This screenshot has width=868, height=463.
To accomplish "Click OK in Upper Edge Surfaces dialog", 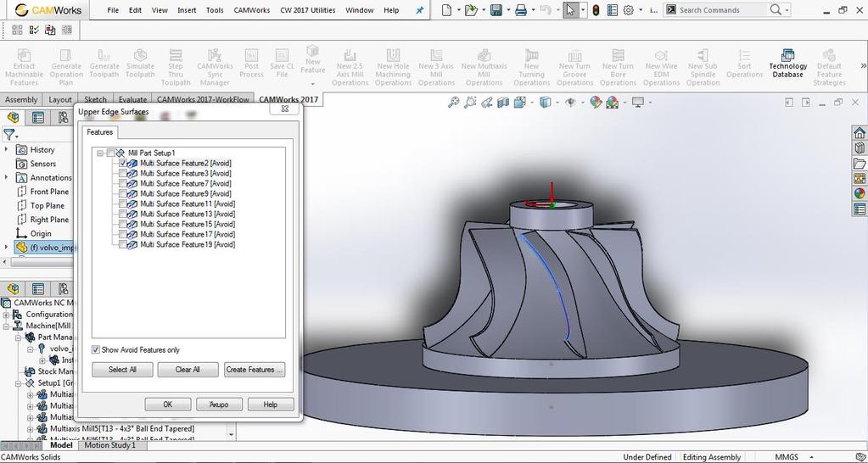I will pyautogui.click(x=168, y=404).
